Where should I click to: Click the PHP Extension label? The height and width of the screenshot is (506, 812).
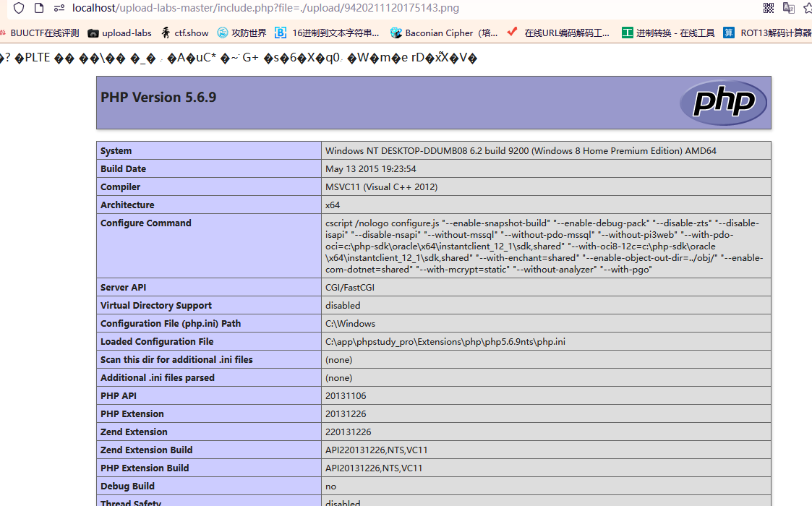(x=132, y=413)
